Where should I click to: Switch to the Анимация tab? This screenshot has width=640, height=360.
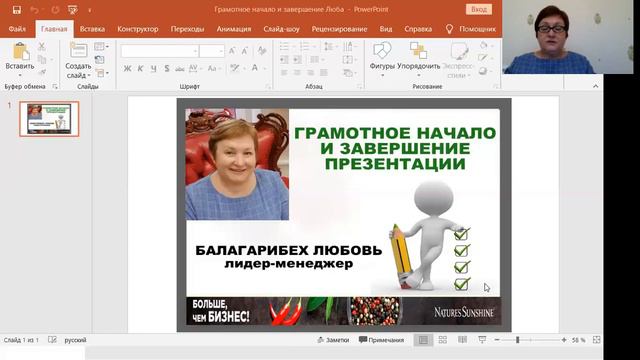(x=234, y=29)
